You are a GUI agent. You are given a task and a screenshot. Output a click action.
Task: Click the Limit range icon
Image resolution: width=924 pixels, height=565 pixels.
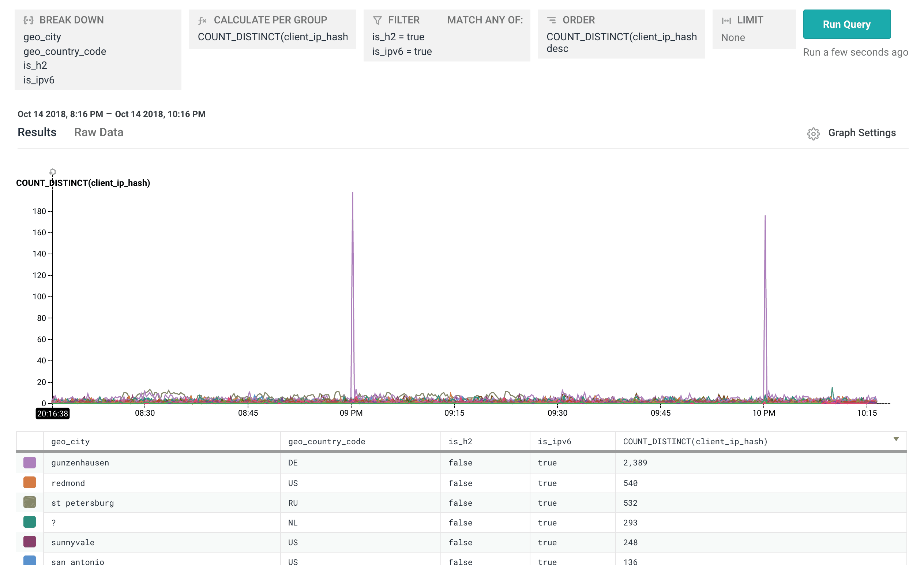click(x=726, y=20)
